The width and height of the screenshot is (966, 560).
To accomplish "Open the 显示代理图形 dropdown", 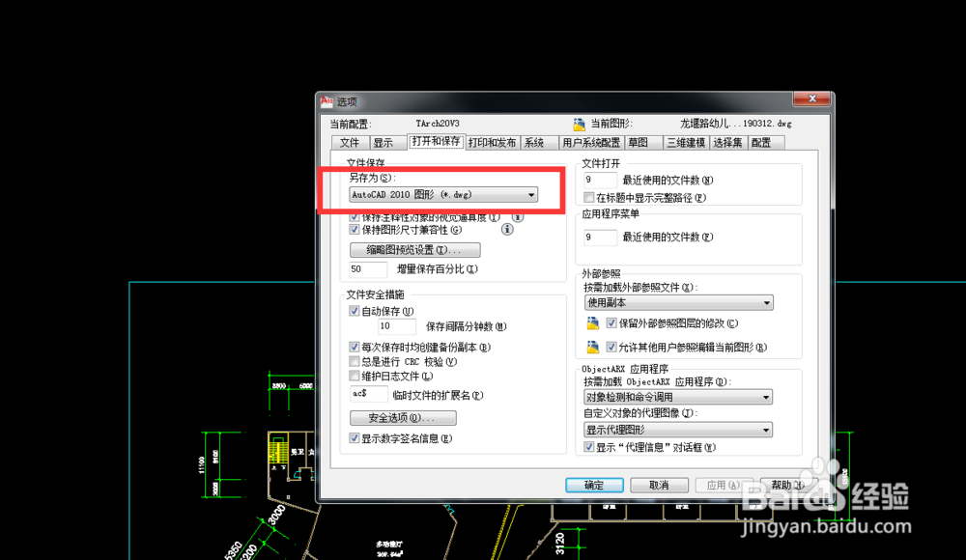I will (678, 430).
